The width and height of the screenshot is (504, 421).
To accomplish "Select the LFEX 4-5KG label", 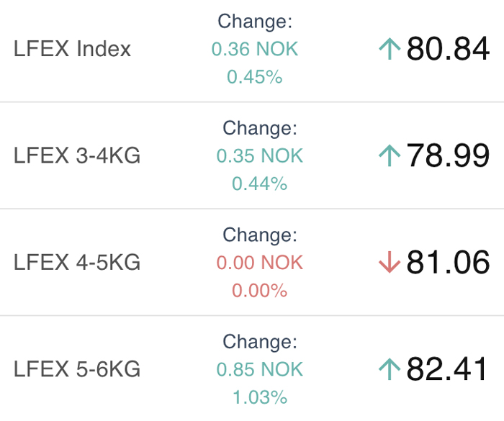I will coord(77,262).
